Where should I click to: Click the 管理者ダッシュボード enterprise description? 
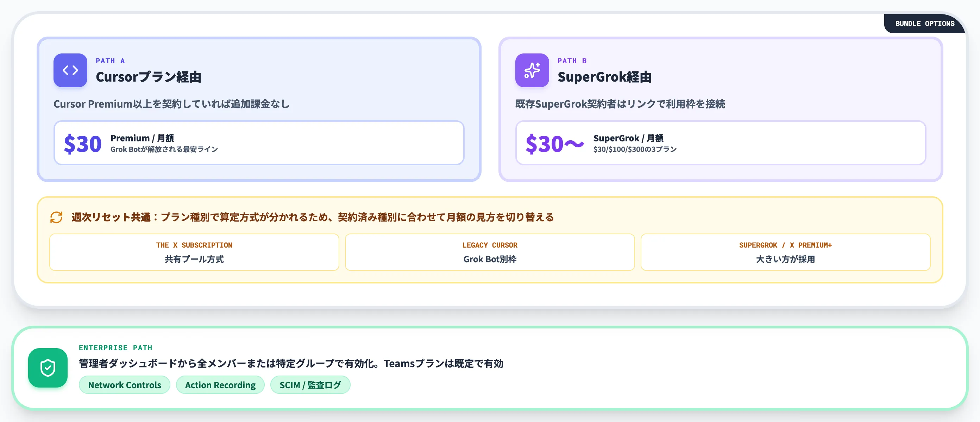coord(291,364)
